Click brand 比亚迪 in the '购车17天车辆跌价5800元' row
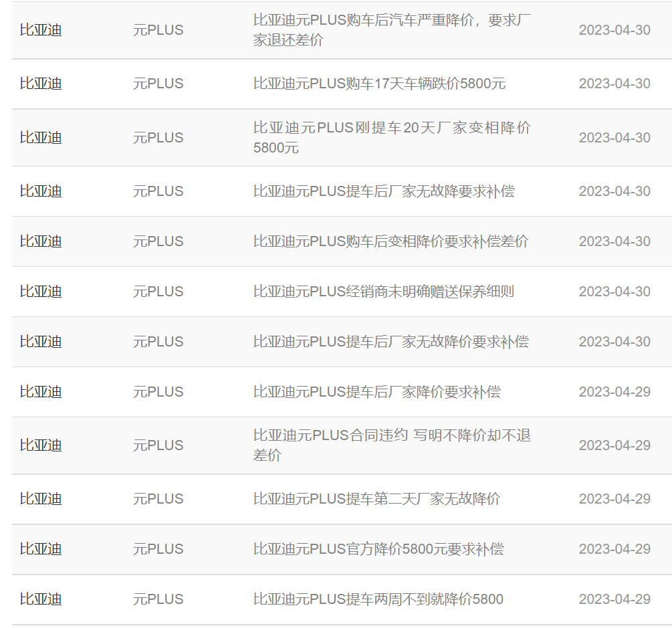Image resolution: width=672 pixels, height=628 pixels. (x=41, y=84)
